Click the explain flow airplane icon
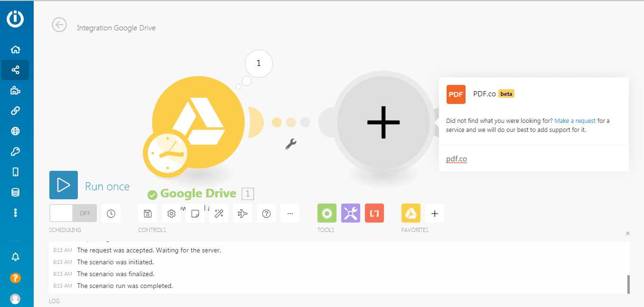This screenshot has height=307, width=644. 243,214
